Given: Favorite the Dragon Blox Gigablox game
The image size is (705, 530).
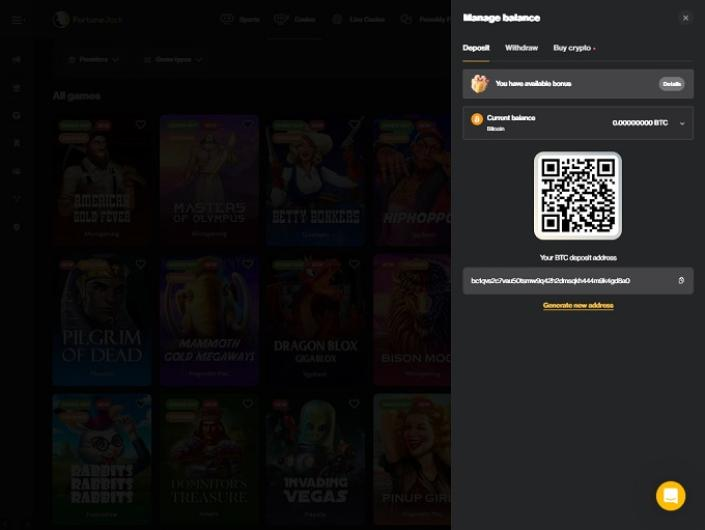Looking at the screenshot, I should coord(354,264).
